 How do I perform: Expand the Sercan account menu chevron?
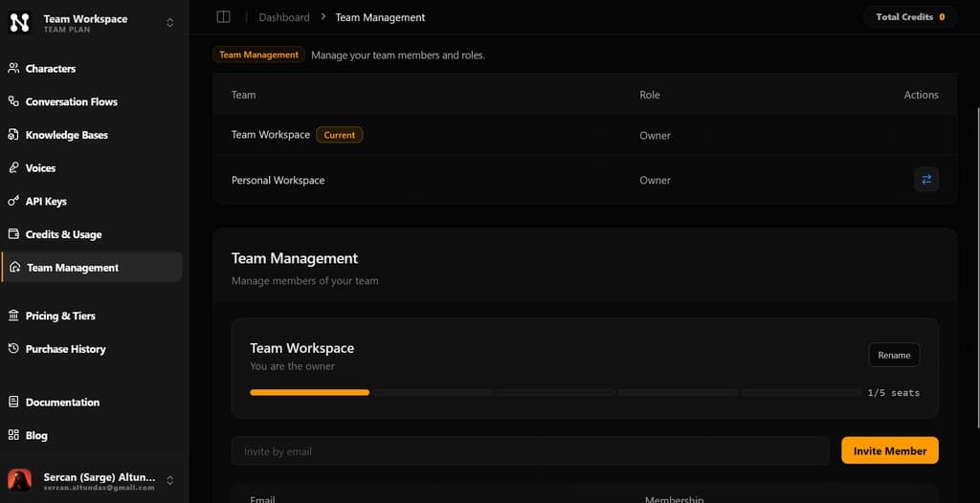pyautogui.click(x=169, y=480)
